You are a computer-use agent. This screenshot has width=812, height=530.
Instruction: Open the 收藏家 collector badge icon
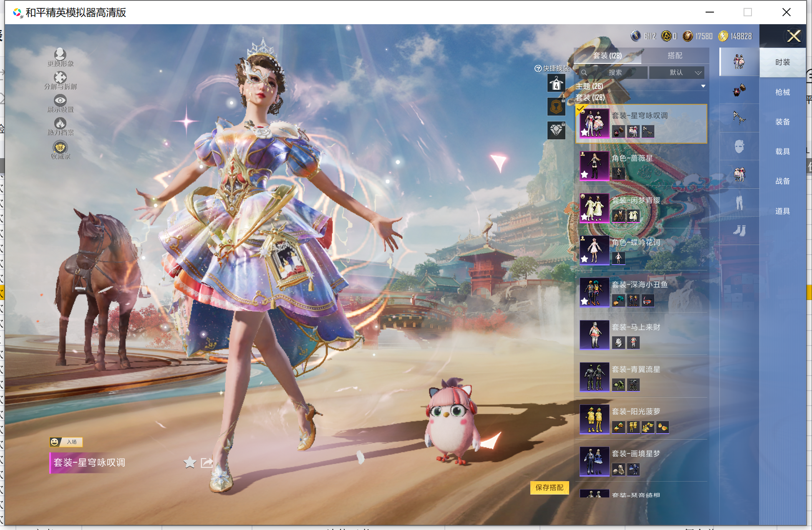[x=60, y=147]
